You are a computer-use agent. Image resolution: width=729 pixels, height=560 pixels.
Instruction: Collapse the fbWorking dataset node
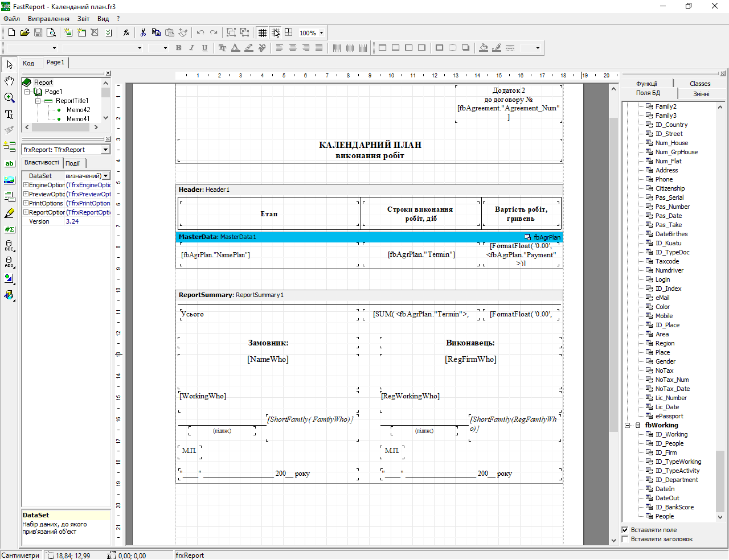pos(628,425)
